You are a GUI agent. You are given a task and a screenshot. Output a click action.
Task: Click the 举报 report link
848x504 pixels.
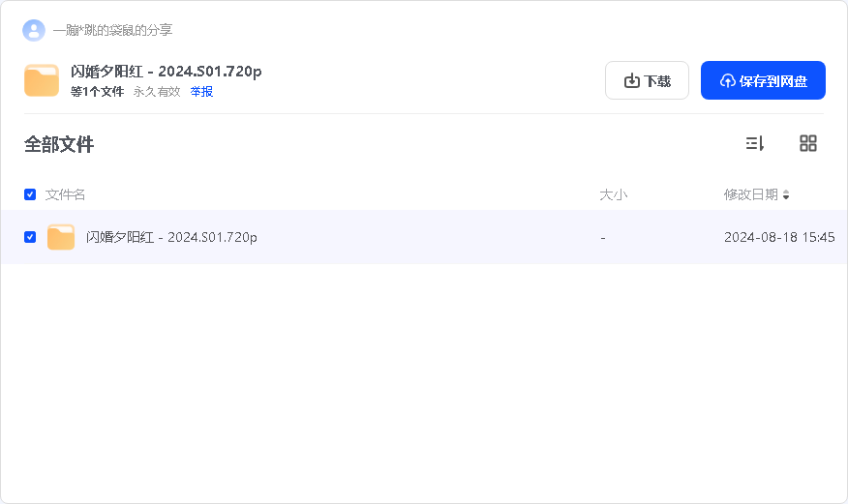pyautogui.click(x=201, y=92)
